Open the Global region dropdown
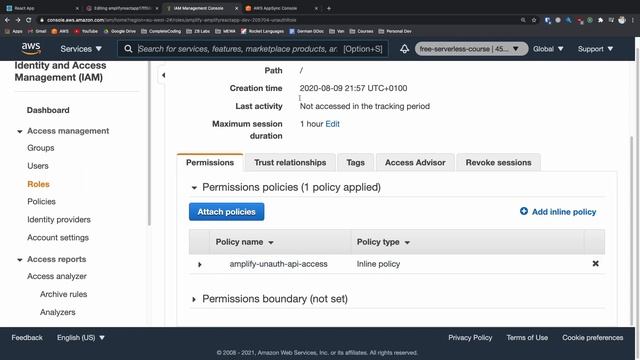 (x=548, y=49)
